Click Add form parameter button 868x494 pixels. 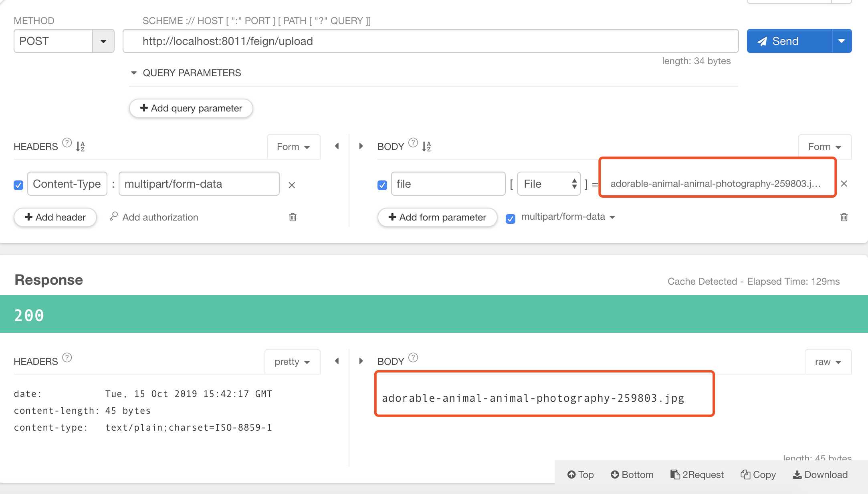coord(436,217)
